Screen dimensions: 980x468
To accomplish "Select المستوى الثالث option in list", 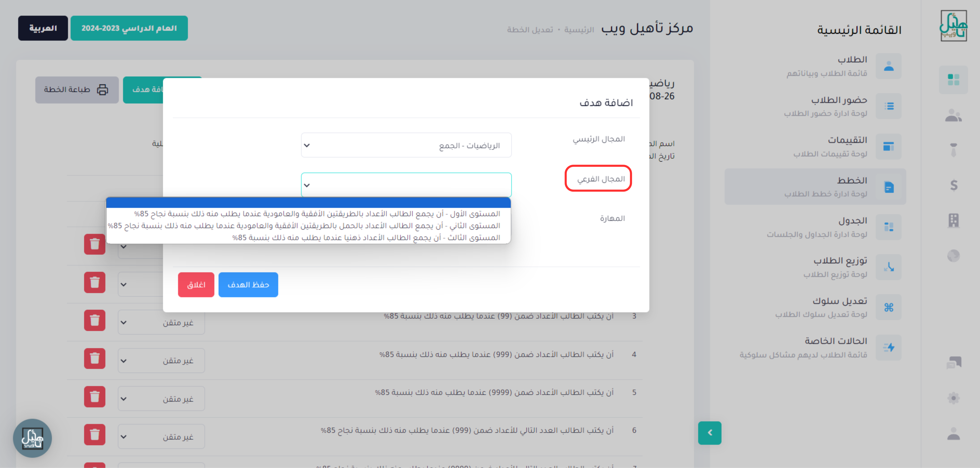I will 309,238.
